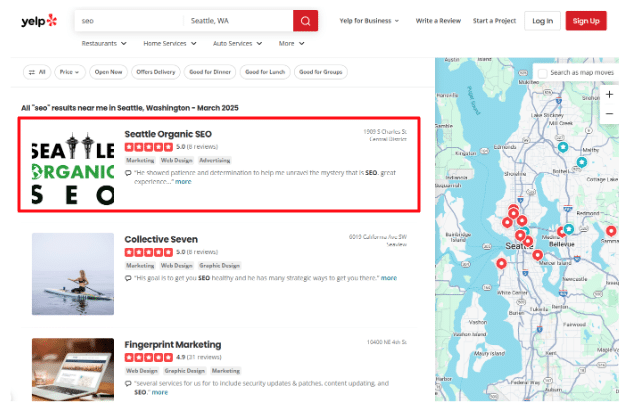Open Seattle Organic SEO logo thumbnail

point(73,167)
